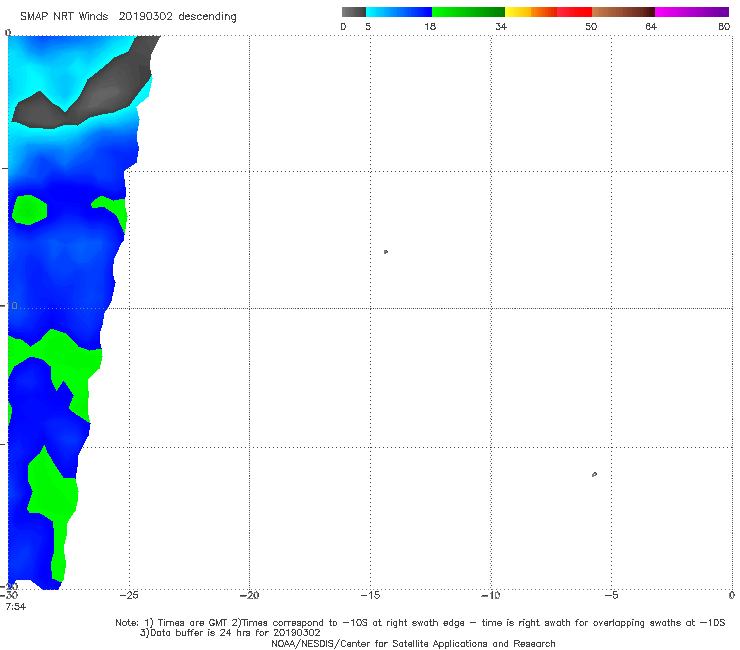The height and width of the screenshot is (650, 740).
Task: Click the '34' label under the color scale
Action: (x=501, y=27)
